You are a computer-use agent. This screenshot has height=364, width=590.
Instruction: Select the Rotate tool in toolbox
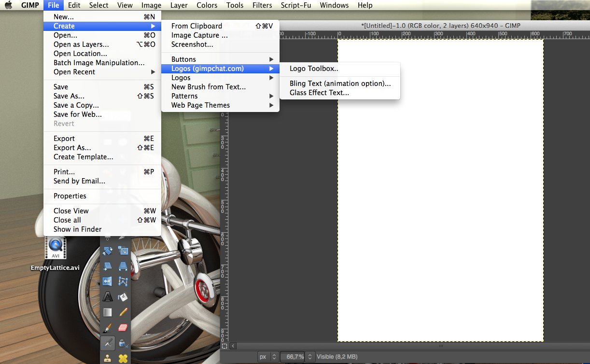pyautogui.click(x=108, y=251)
